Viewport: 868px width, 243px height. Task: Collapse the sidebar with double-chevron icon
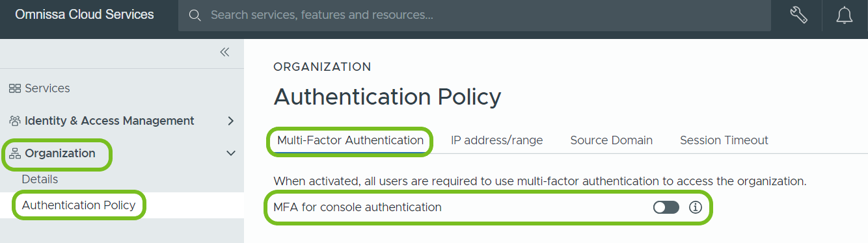224,52
